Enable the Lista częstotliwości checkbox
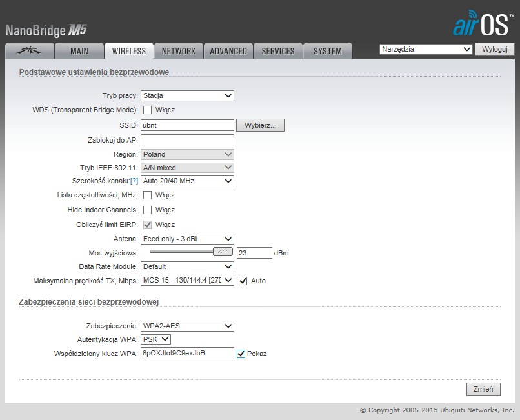Viewport: 520px width, 420px height. tap(147, 195)
